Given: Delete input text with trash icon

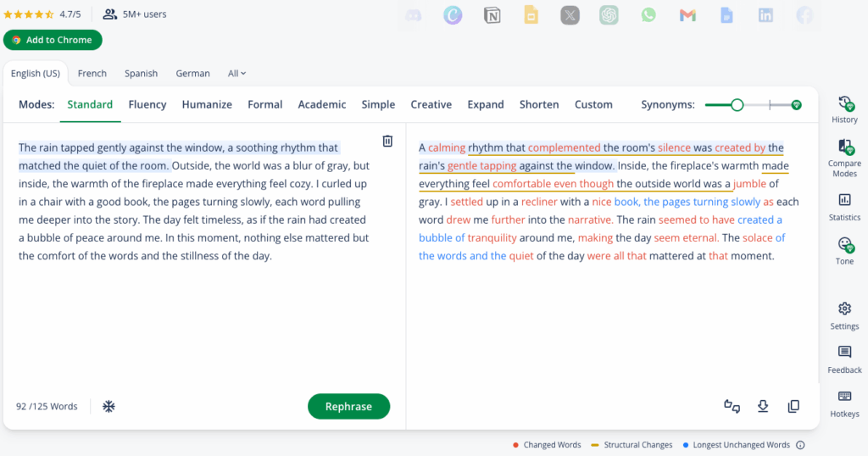Looking at the screenshot, I should [387, 141].
